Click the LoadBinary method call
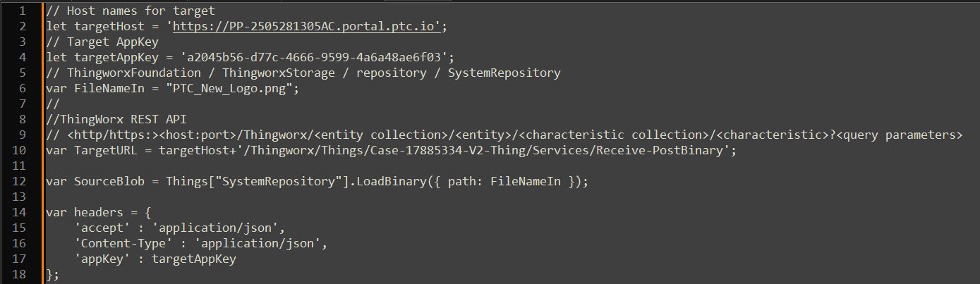 (391, 181)
